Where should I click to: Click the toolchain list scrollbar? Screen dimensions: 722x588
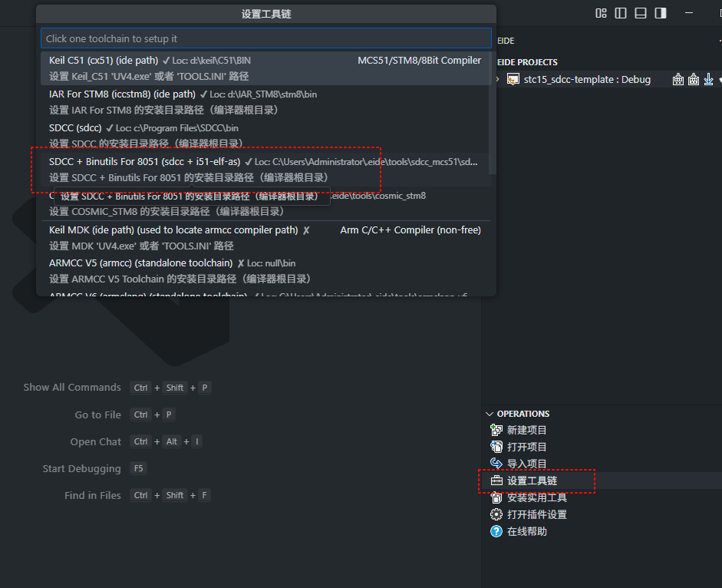tap(493, 113)
